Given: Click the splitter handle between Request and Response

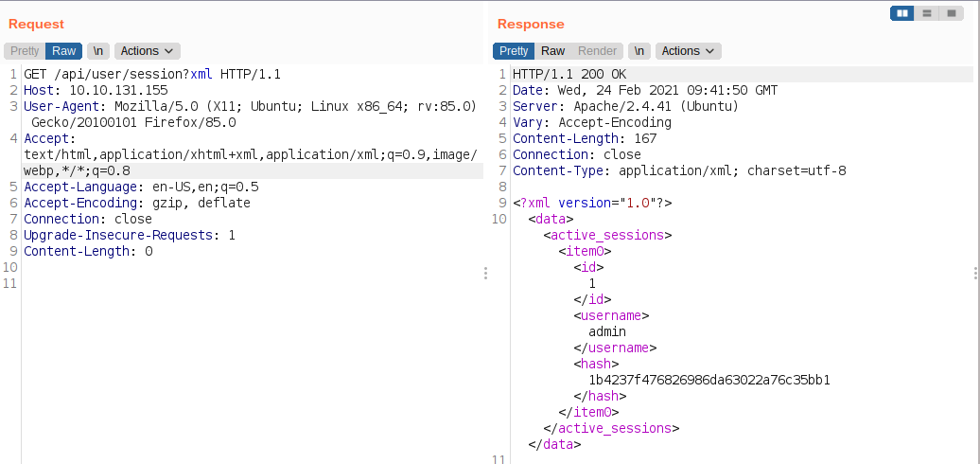Looking at the screenshot, I should [x=485, y=274].
